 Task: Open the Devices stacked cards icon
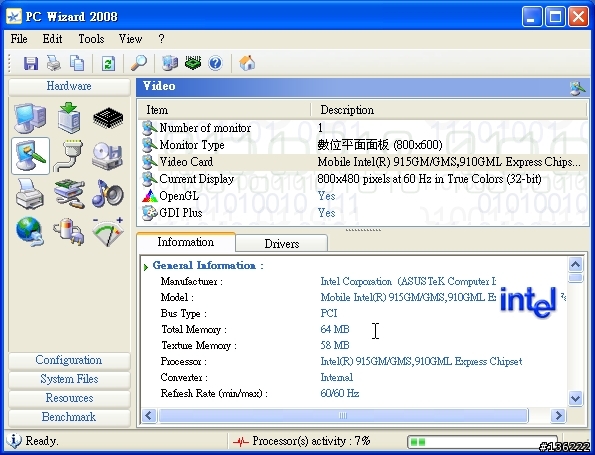click(x=69, y=194)
